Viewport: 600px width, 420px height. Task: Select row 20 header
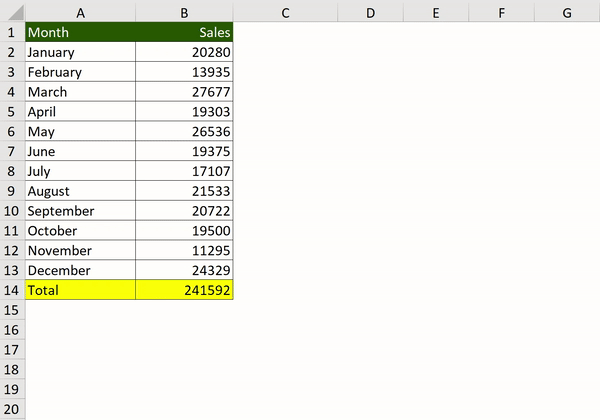pos(12,409)
